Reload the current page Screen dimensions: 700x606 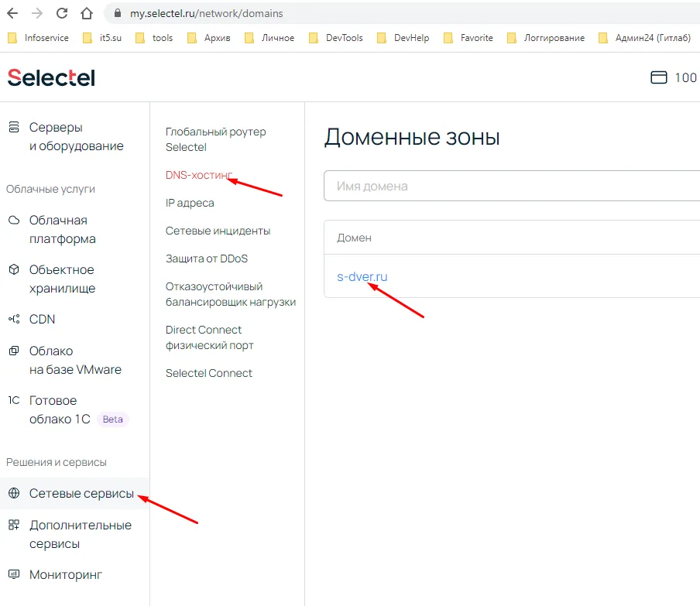(62, 13)
